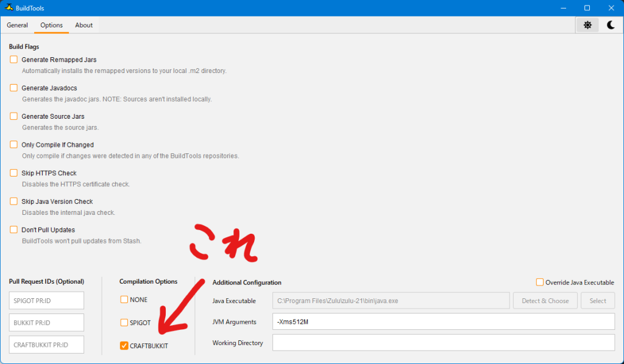624x364 pixels.
Task: Open the About tab
Action: click(84, 25)
